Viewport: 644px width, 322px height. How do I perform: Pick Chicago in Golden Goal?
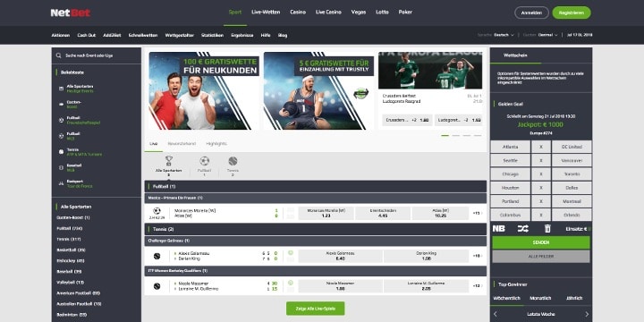(x=510, y=174)
